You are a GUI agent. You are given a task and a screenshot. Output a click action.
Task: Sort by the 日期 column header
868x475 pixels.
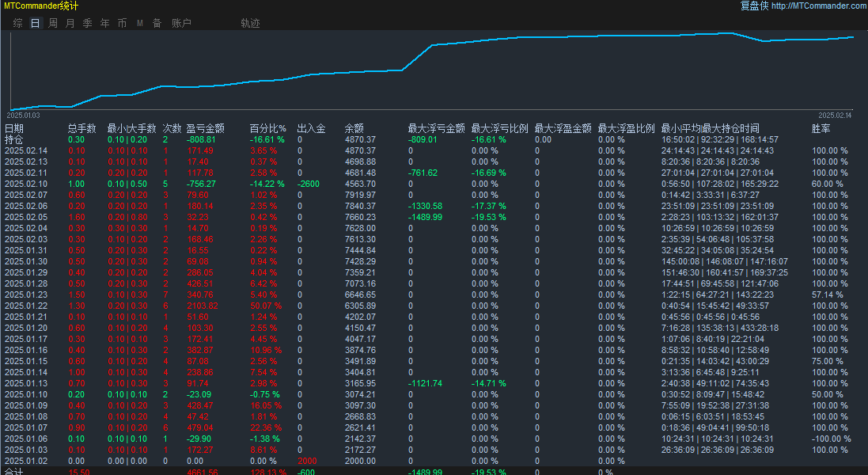[14, 128]
